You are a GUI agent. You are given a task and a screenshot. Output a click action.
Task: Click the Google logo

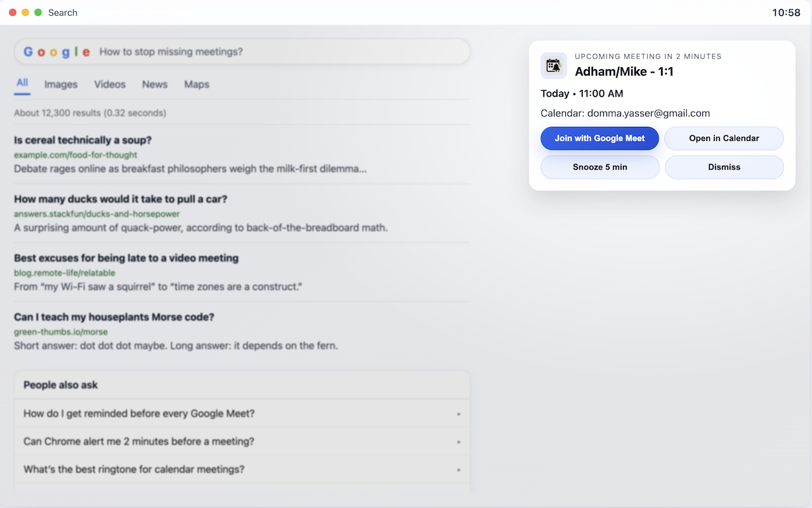(x=56, y=52)
